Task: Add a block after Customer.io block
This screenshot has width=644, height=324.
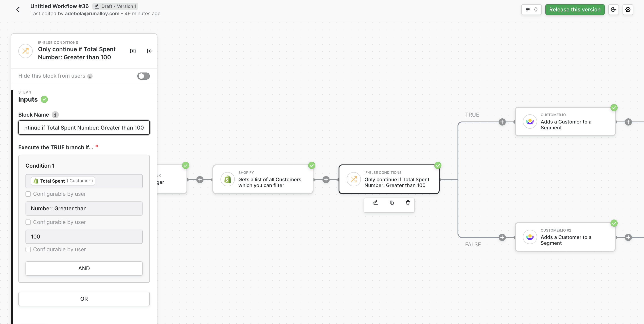Action: tap(628, 122)
